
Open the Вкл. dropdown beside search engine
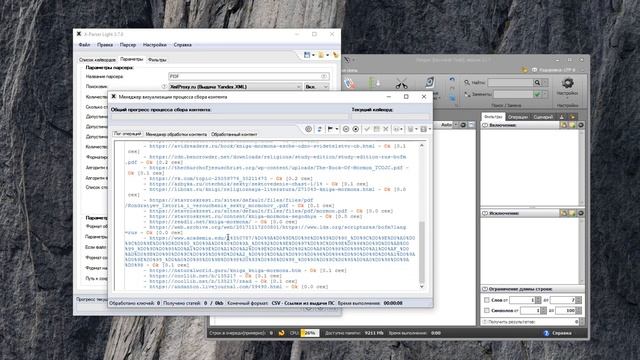pos(317,87)
